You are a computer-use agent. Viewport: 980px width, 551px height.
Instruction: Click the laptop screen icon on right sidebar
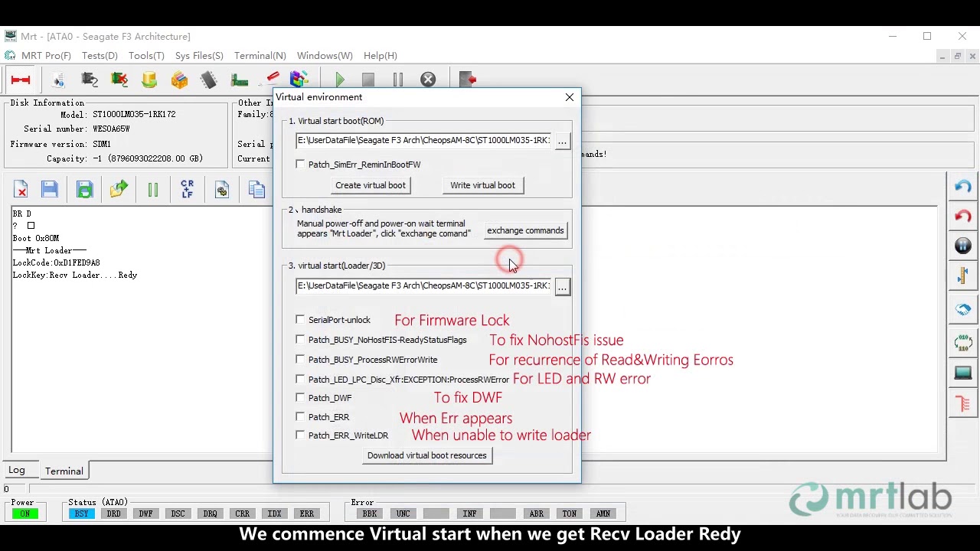coord(963,373)
